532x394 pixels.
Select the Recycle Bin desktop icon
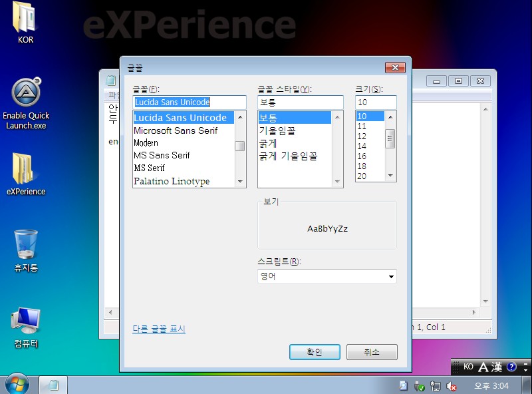[x=26, y=251]
